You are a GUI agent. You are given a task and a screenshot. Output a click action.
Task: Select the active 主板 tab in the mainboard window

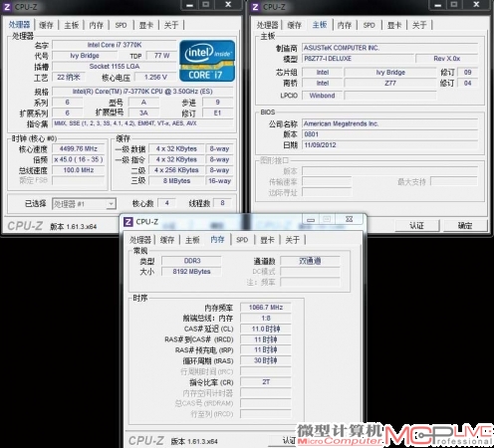(320, 25)
